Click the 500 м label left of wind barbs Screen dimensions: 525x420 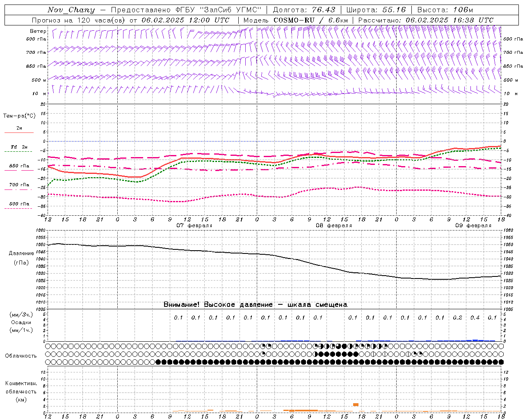point(39,80)
